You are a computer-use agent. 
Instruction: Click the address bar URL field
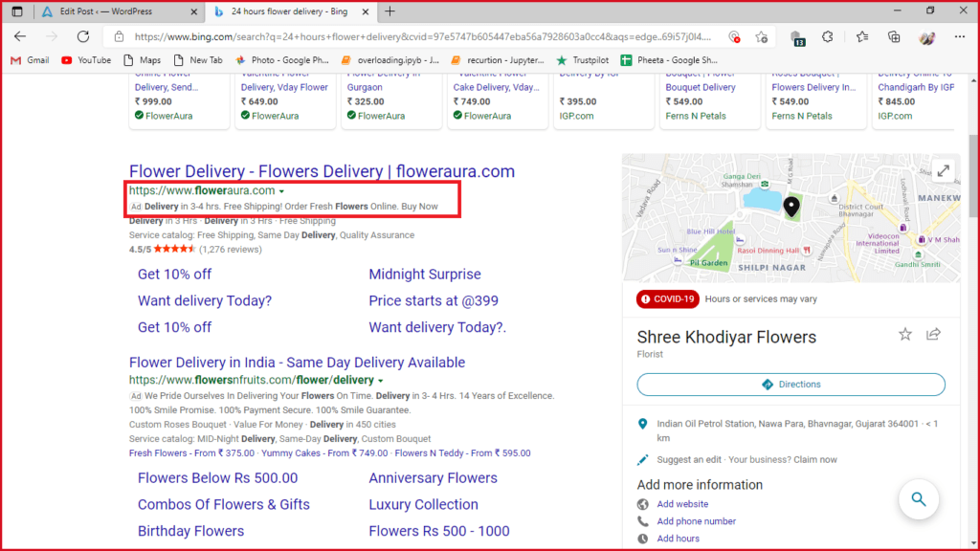tap(422, 37)
